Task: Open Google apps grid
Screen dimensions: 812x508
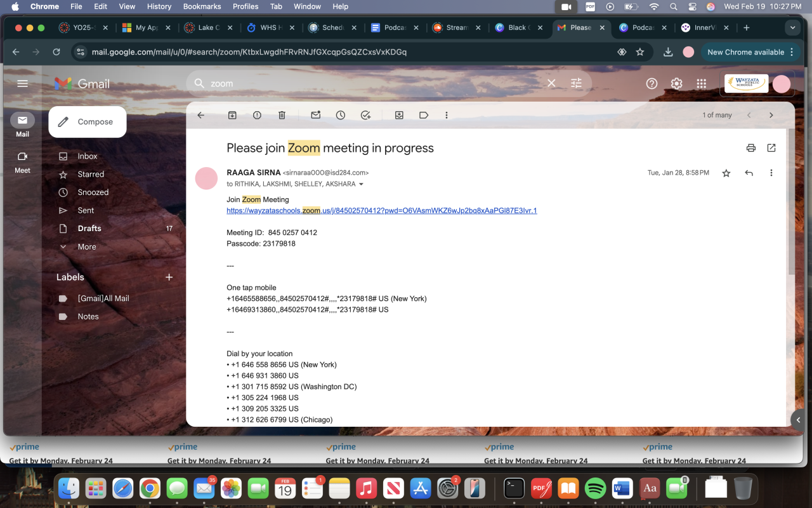Action: (702, 83)
